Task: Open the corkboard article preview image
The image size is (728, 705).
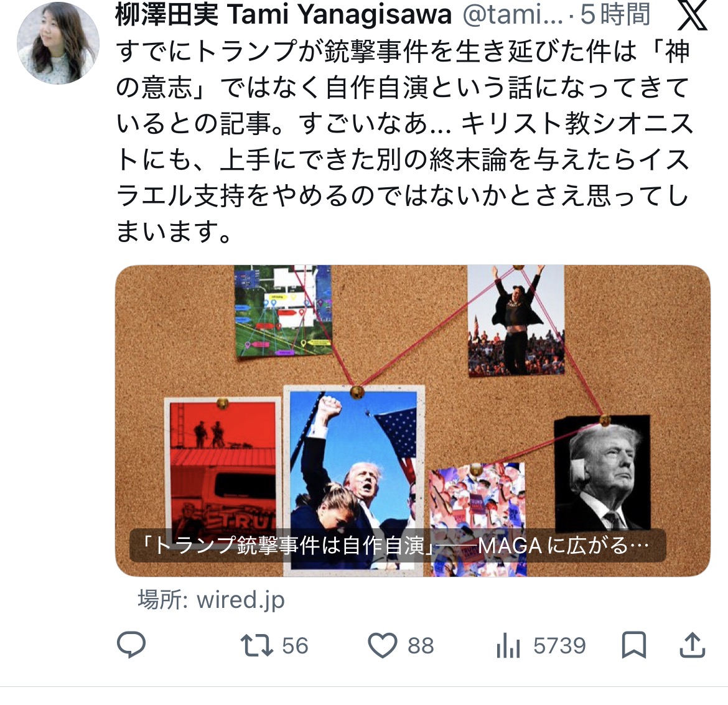Action: click(x=413, y=421)
